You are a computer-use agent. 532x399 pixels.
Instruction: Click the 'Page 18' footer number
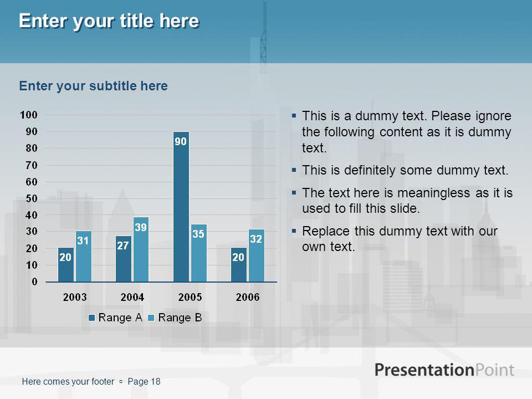click(x=144, y=382)
